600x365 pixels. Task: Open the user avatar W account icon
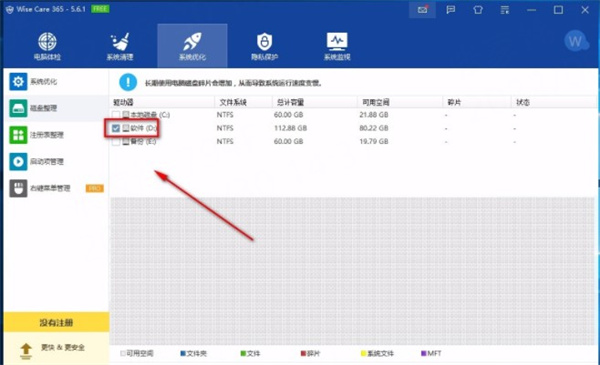point(576,41)
